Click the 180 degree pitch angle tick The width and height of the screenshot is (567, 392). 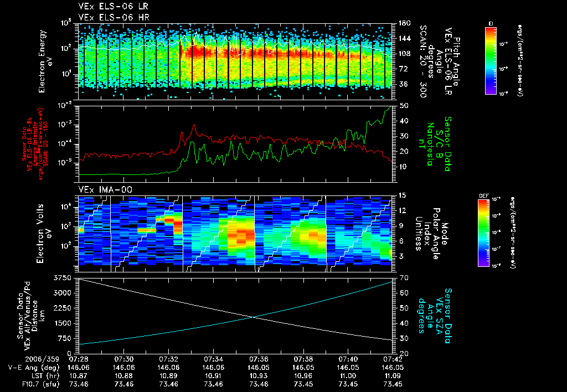pos(405,23)
